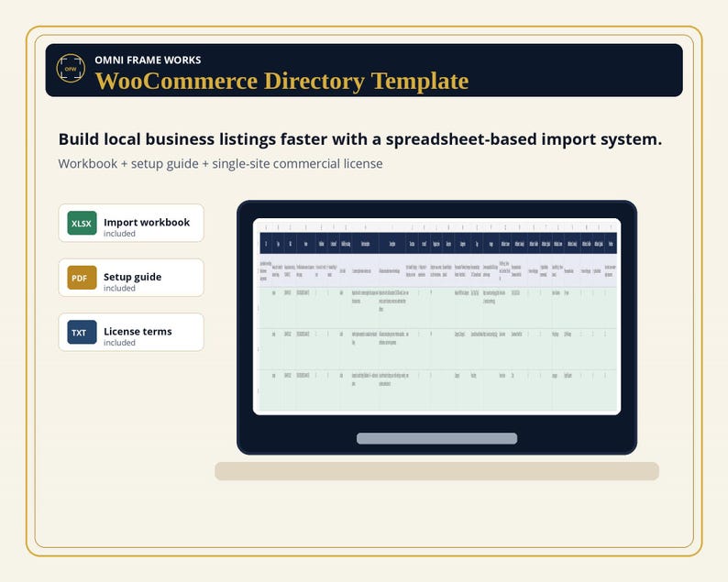Screen dimensions: 728x582
Task: Click 'included' under License terms
Action: (x=119, y=343)
